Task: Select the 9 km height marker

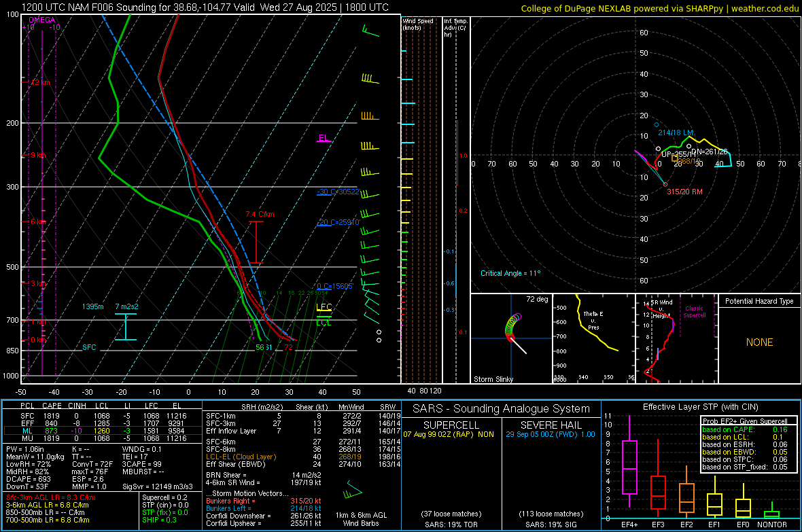Action: tap(38, 155)
